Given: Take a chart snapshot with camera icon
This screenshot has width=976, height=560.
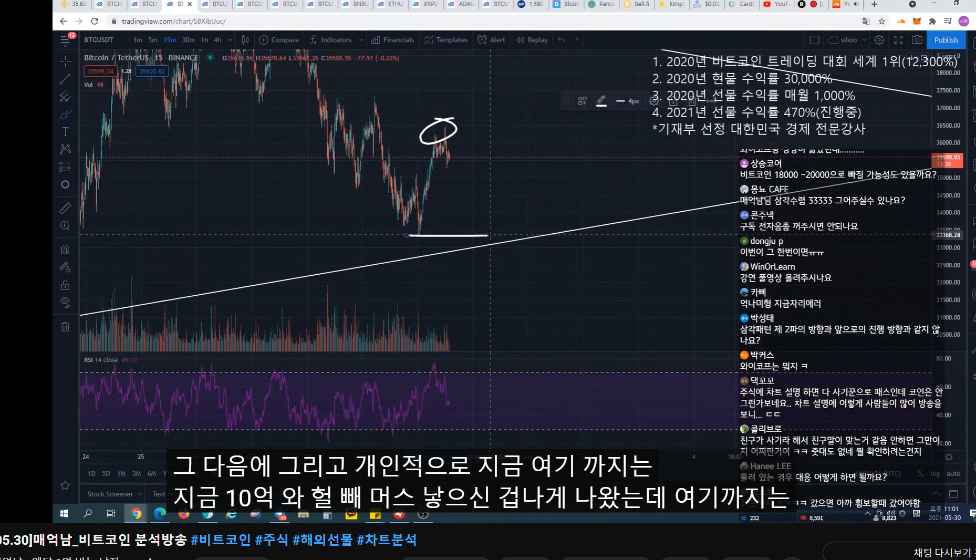Looking at the screenshot, I should [917, 40].
